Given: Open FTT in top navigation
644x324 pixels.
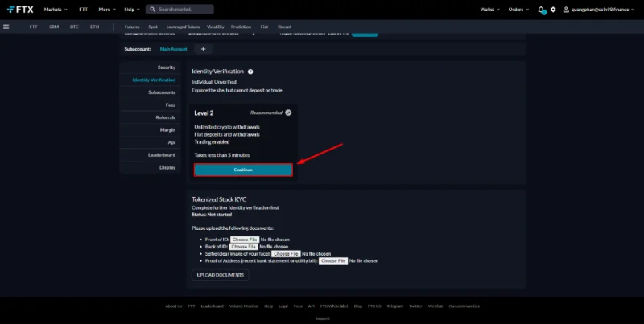Looking at the screenshot, I should tap(84, 10).
